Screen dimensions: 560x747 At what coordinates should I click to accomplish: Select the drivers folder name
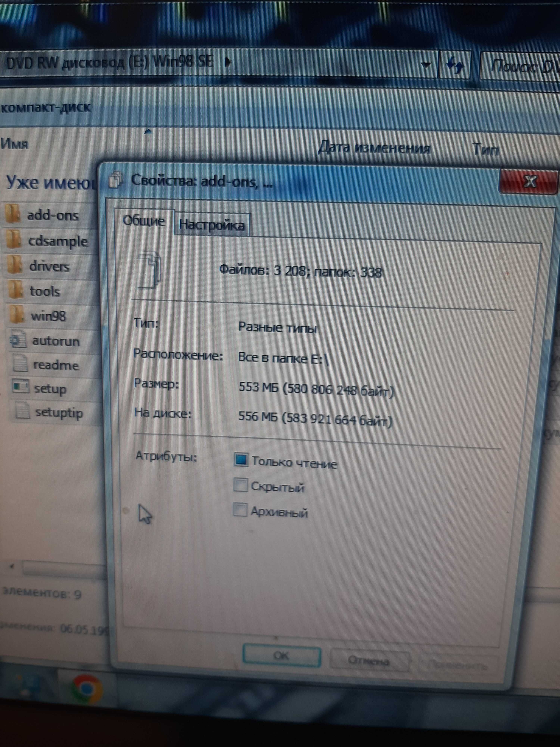[x=50, y=266]
